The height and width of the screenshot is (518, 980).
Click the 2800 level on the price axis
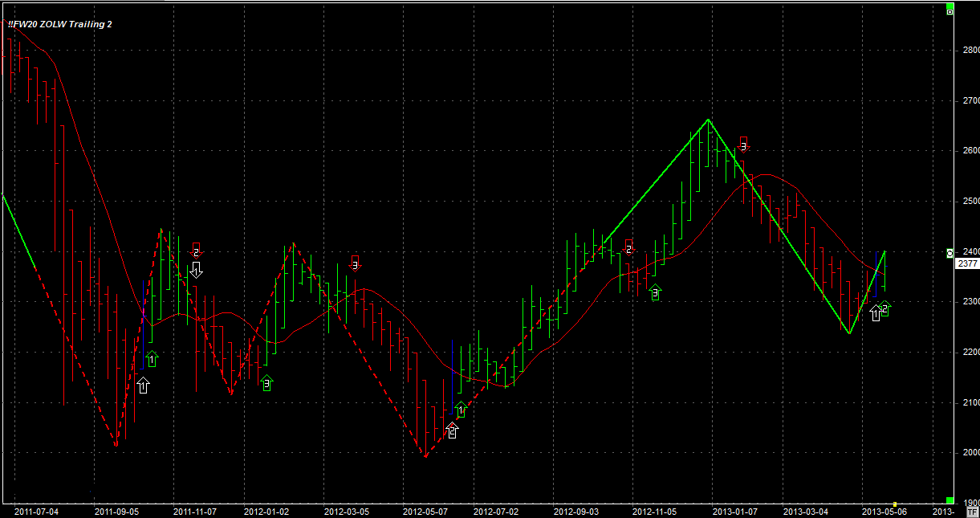coord(970,50)
